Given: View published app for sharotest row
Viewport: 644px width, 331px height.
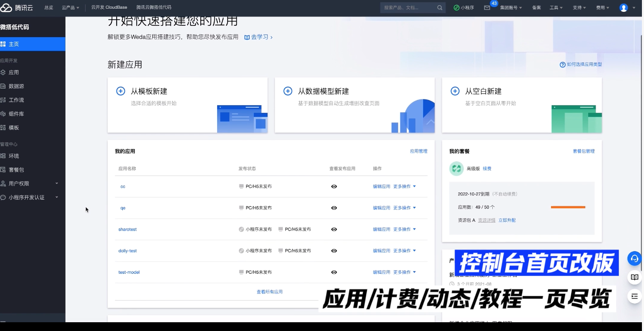Looking at the screenshot, I should click(x=334, y=229).
